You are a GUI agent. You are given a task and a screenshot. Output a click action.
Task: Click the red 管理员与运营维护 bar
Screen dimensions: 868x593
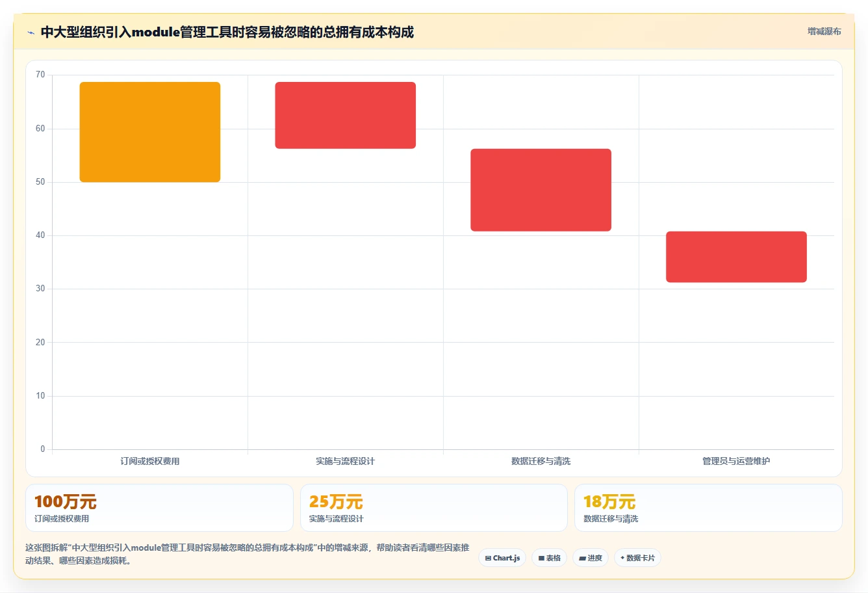[736, 257]
